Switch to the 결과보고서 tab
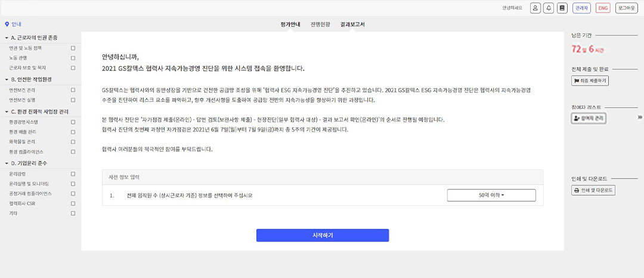644x278 pixels. [x=352, y=24]
